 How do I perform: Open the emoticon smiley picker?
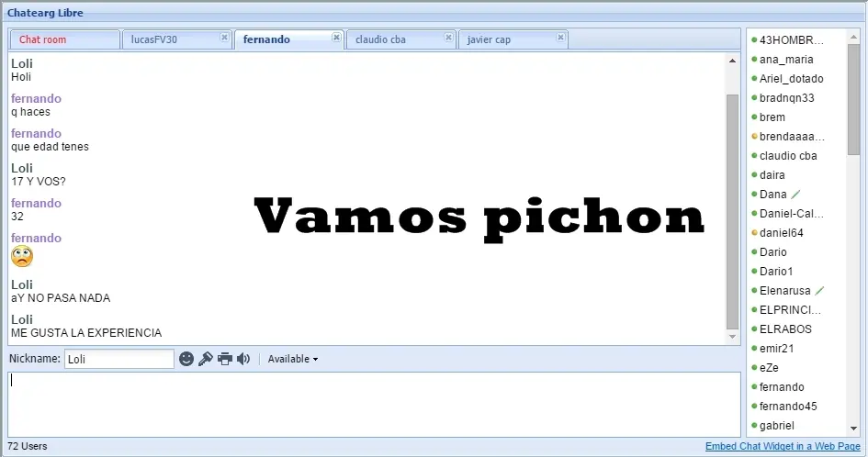[186, 359]
